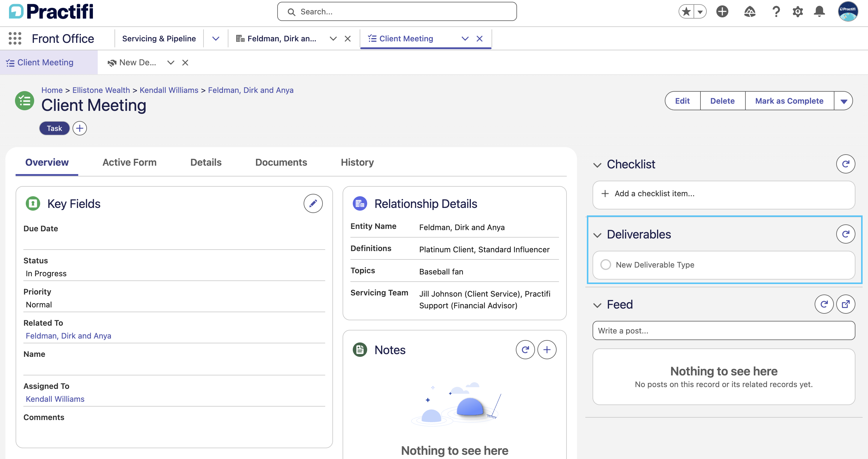This screenshot has width=868, height=459.
Task: Click in the global Search box
Action: 397,12
